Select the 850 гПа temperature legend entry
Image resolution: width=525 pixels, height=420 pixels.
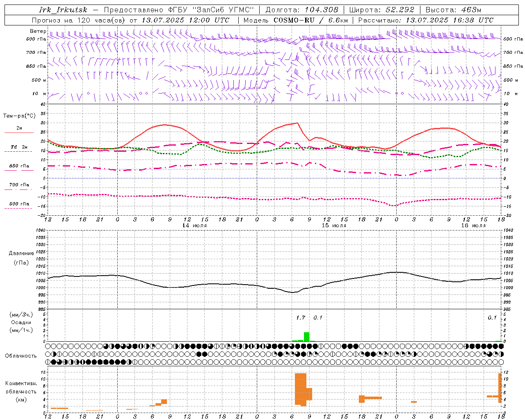[x=19, y=167]
